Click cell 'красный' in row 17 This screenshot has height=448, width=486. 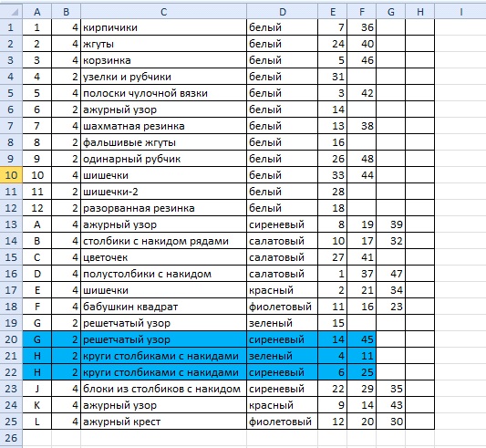[x=282, y=290]
